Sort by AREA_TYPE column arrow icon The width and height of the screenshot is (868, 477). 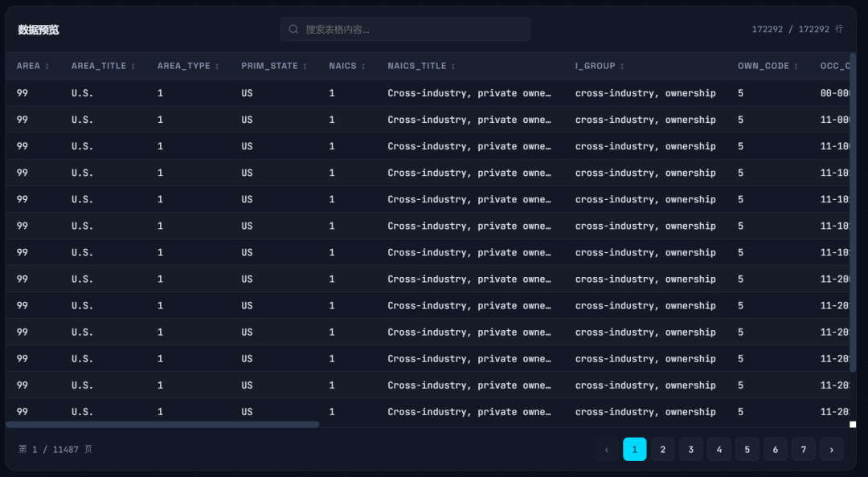tap(217, 67)
